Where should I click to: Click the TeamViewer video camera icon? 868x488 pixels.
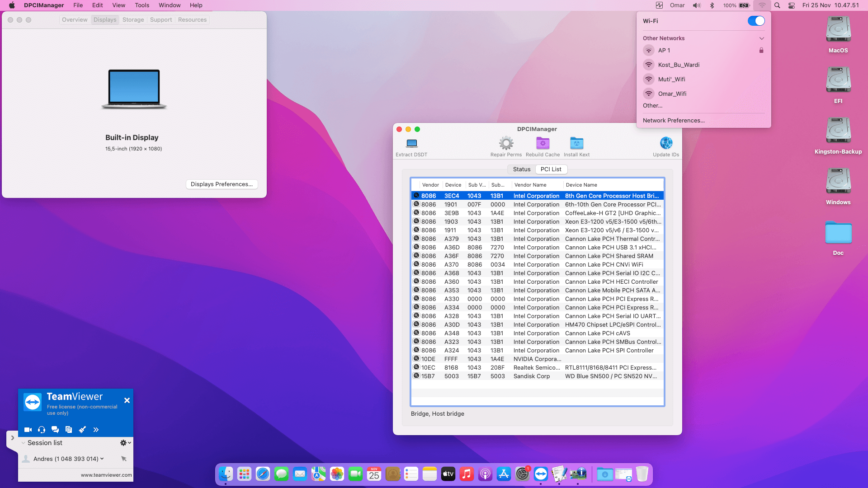pyautogui.click(x=28, y=430)
